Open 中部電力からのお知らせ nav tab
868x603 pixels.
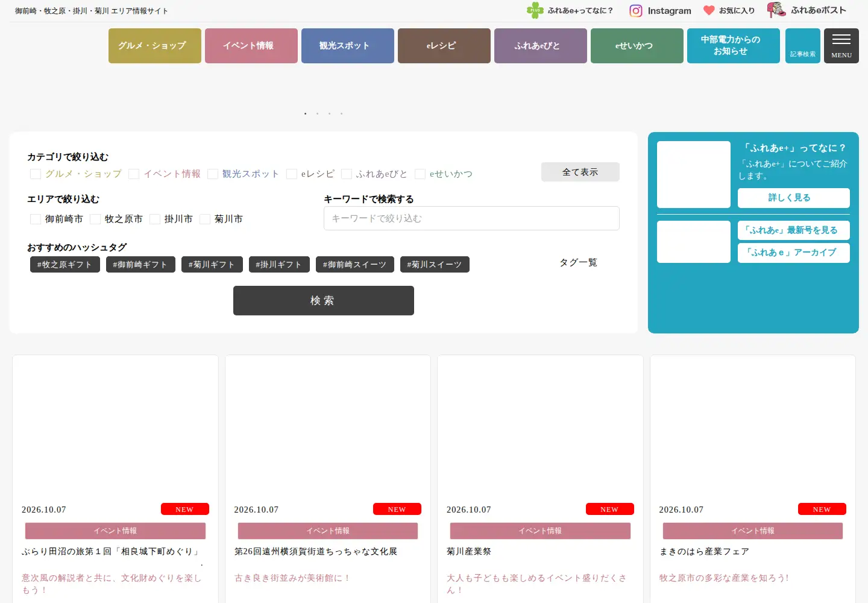pos(734,46)
